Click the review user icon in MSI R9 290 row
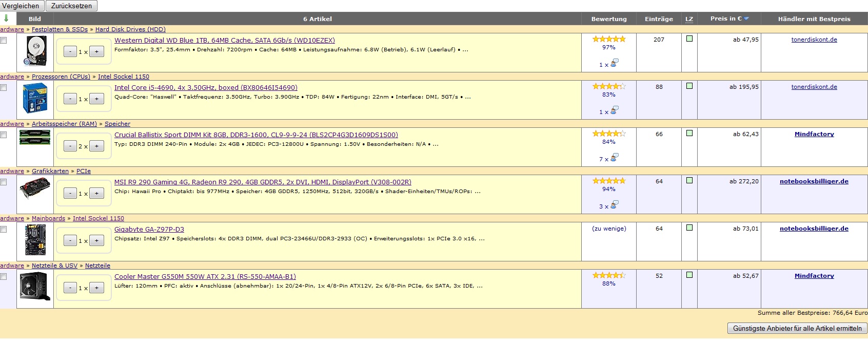 (x=614, y=204)
